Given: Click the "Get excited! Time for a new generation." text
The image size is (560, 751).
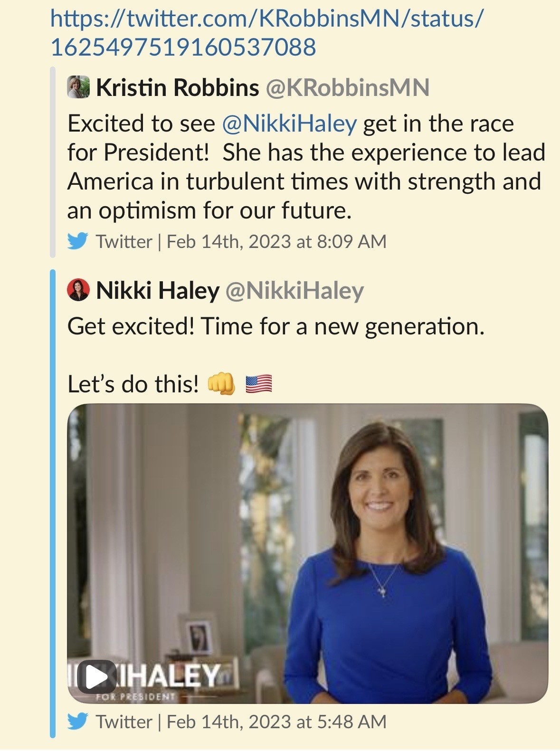Looking at the screenshot, I should pyautogui.click(x=275, y=327).
